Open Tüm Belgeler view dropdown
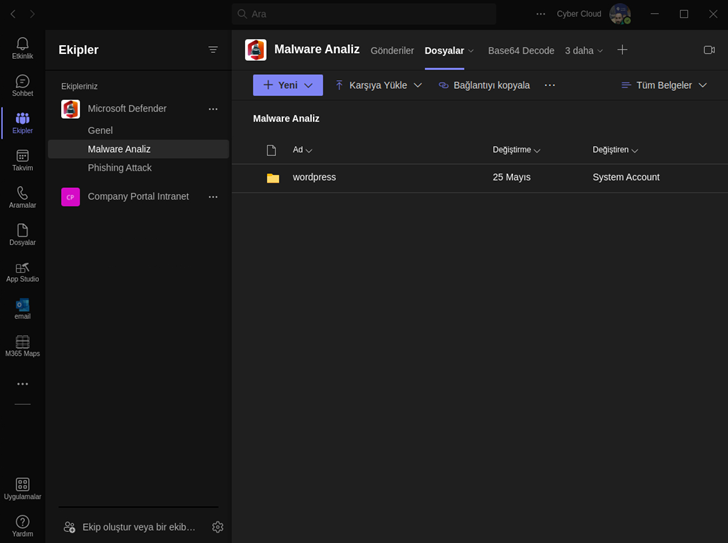Viewport: 728px width, 543px height. tap(664, 85)
